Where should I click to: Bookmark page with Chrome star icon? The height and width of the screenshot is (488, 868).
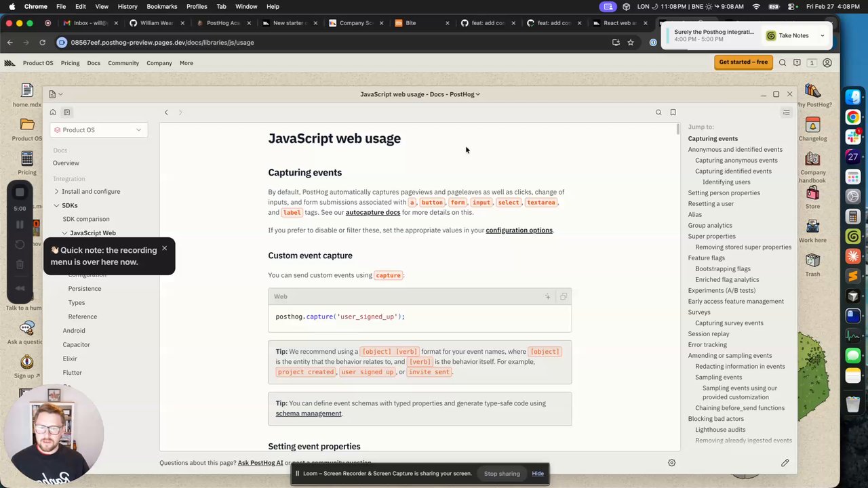[x=631, y=42]
